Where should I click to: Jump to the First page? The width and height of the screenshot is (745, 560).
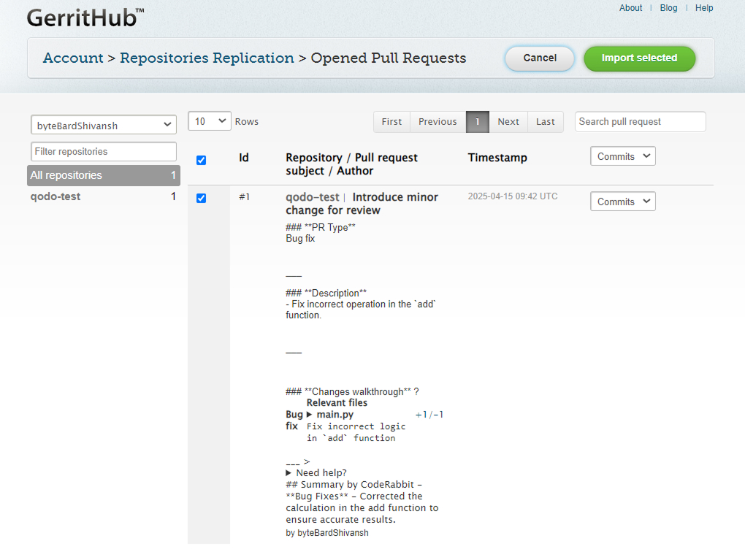coord(391,122)
